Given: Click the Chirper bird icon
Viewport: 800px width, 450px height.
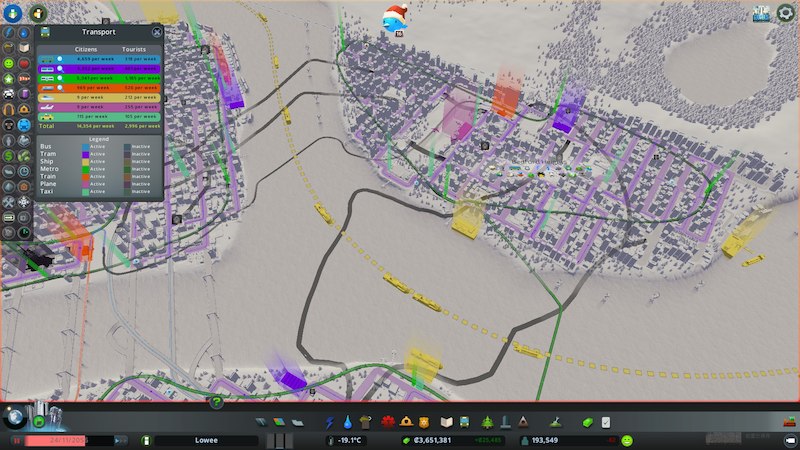Looking at the screenshot, I should pos(391,18).
